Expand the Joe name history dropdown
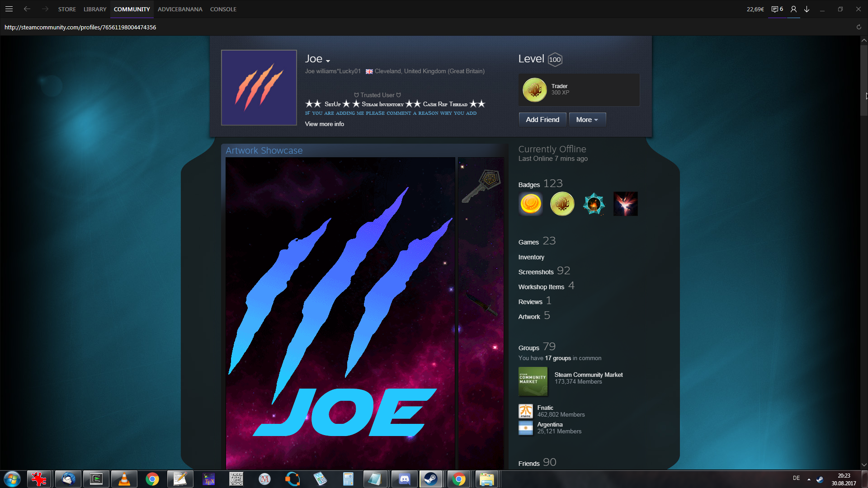This screenshot has height=488, width=868. 328,61
